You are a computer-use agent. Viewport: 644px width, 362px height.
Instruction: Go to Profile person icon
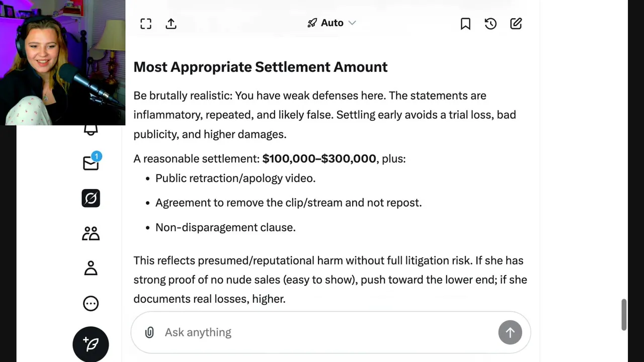(91, 268)
